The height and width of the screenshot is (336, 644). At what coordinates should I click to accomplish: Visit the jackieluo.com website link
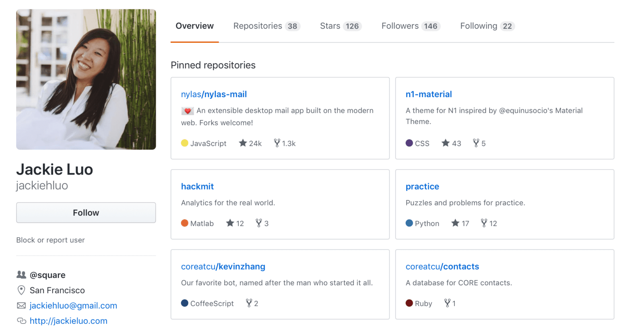(x=68, y=321)
